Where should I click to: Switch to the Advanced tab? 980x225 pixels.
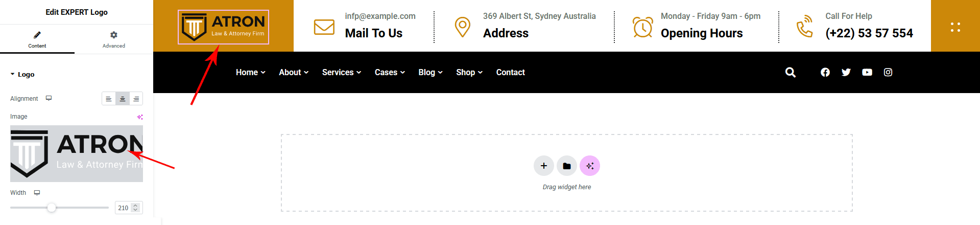[113, 39]
